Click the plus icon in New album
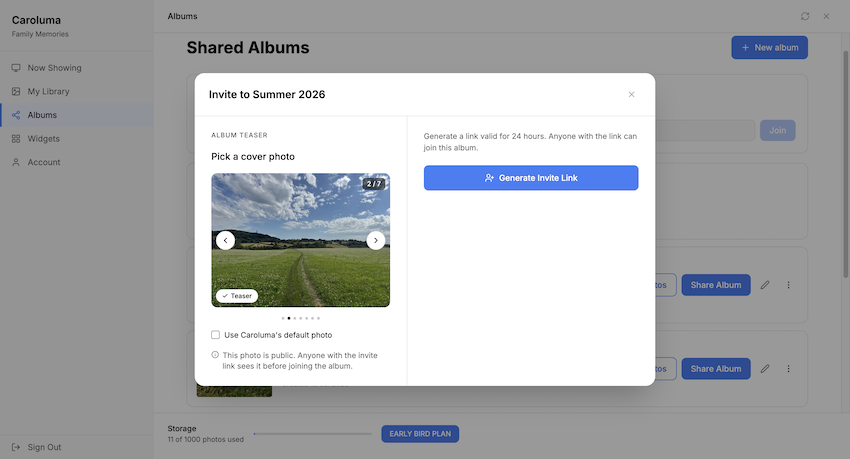Viewport: 850px width, 459px height. pos(745,48)
